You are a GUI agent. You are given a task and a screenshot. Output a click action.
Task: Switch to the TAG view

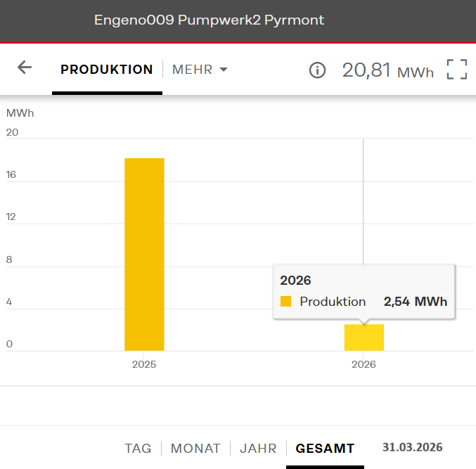[x=138, y=449]
